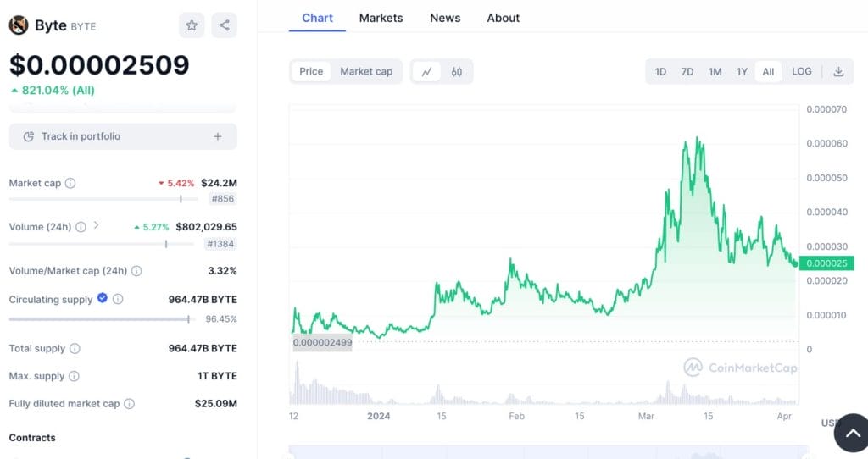Switch to candlestick chart icon
This screenshot has height=459, width=868.
click(x=456, y=72)
